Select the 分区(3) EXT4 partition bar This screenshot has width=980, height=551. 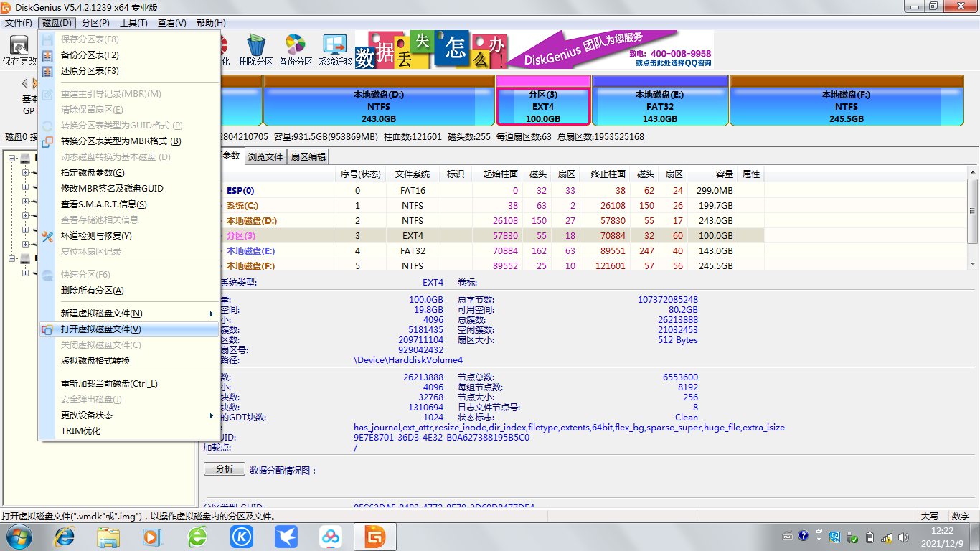pos(543,100)
